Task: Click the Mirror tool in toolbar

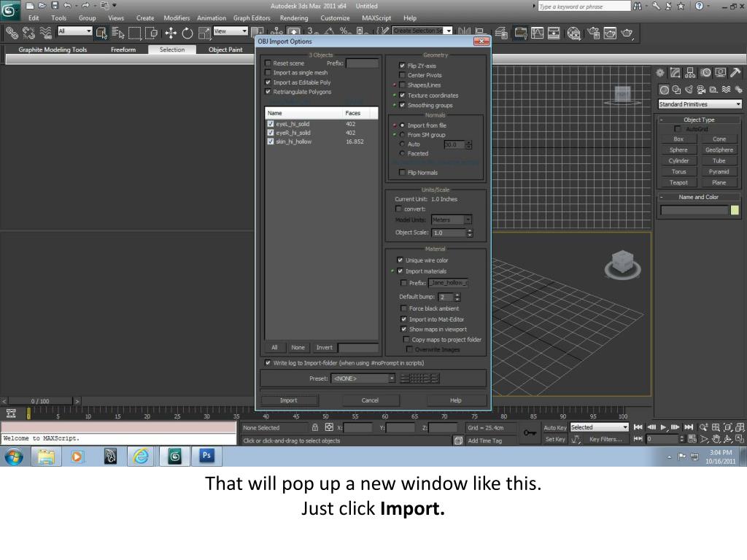Action: point(464,32)
